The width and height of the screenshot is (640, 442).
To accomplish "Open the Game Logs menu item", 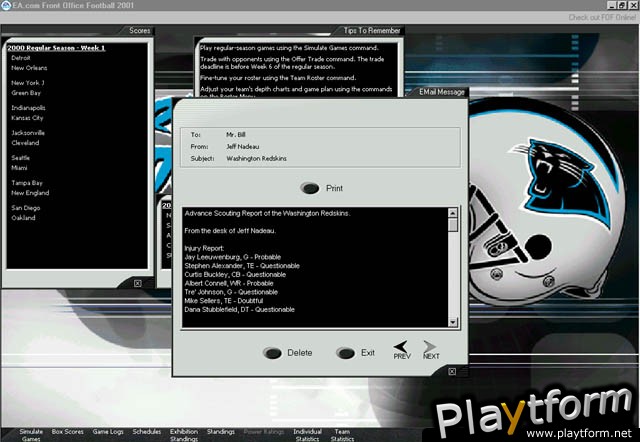I will coord(108,431).
